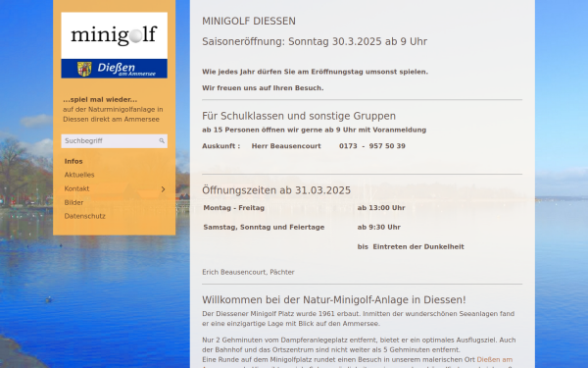Screen dimensions: 588x368
Task: Click the bis Eintreten der Dunkelheit text
Action: 411,246
